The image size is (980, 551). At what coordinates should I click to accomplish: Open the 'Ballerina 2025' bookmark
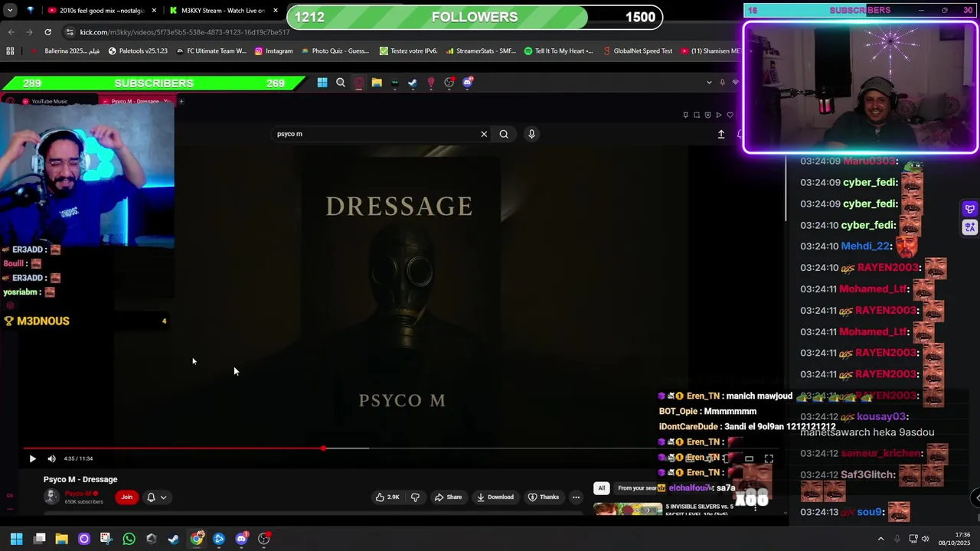(x=66, y=51)
